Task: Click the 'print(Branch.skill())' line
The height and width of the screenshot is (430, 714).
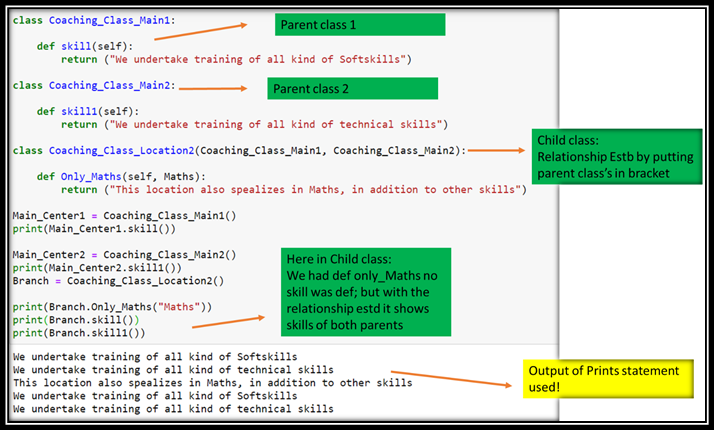Action: (x=76, y=320)
